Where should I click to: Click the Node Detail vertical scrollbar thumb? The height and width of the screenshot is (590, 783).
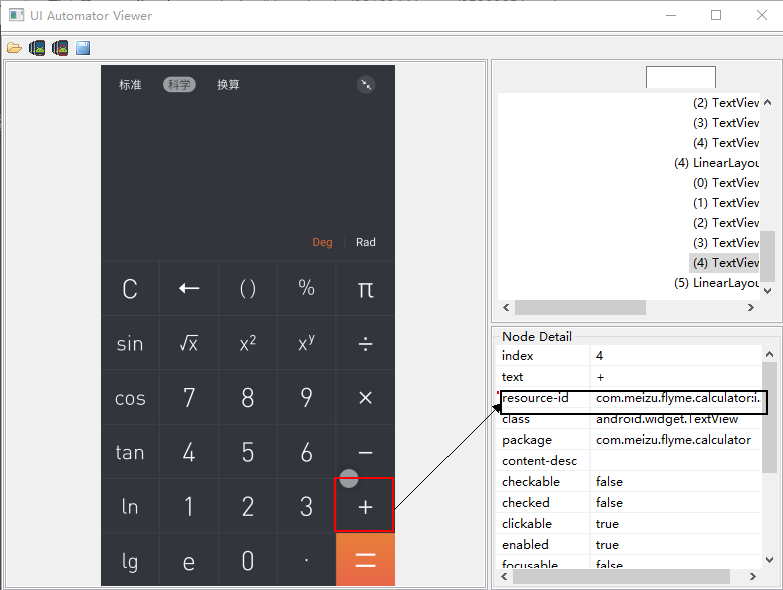(x=770, y=417)
